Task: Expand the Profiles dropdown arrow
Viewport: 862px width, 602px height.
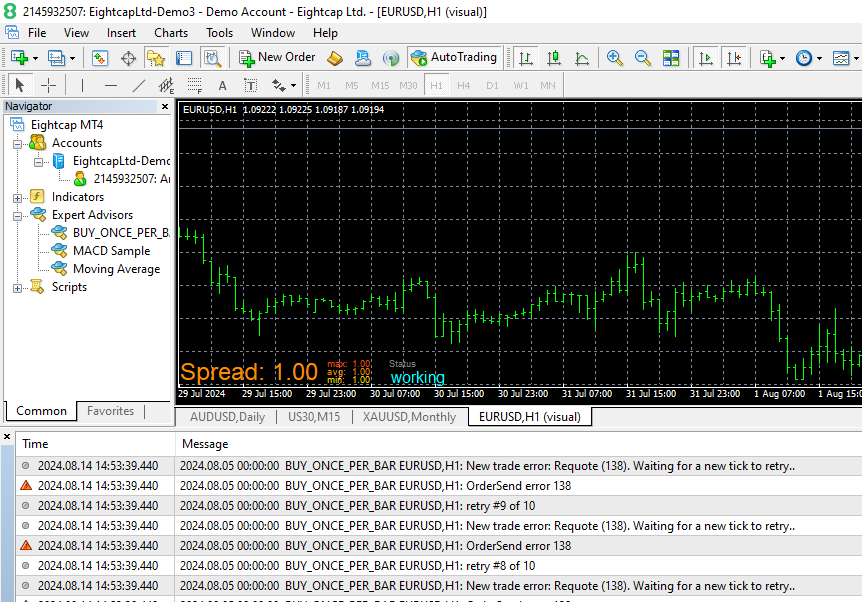Action: 72,58
